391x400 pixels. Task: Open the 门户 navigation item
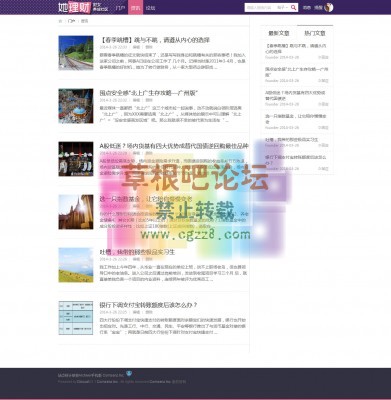[x=120, y=8]
